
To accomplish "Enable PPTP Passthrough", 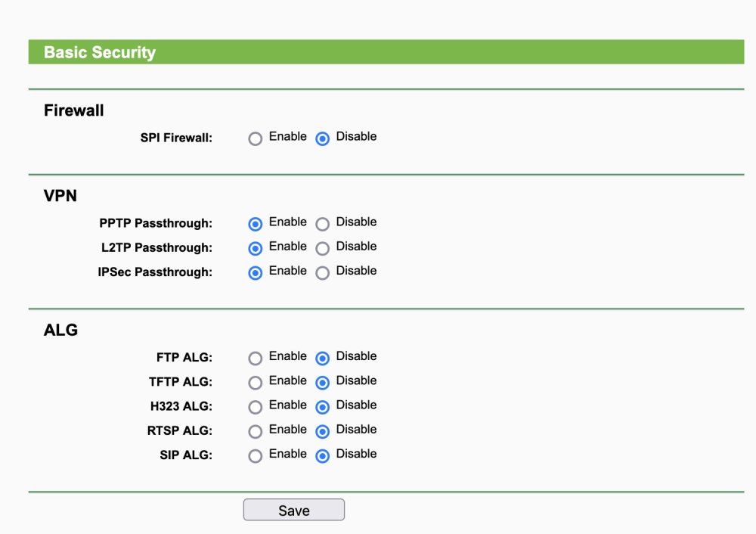I will (x=256, y=224).
